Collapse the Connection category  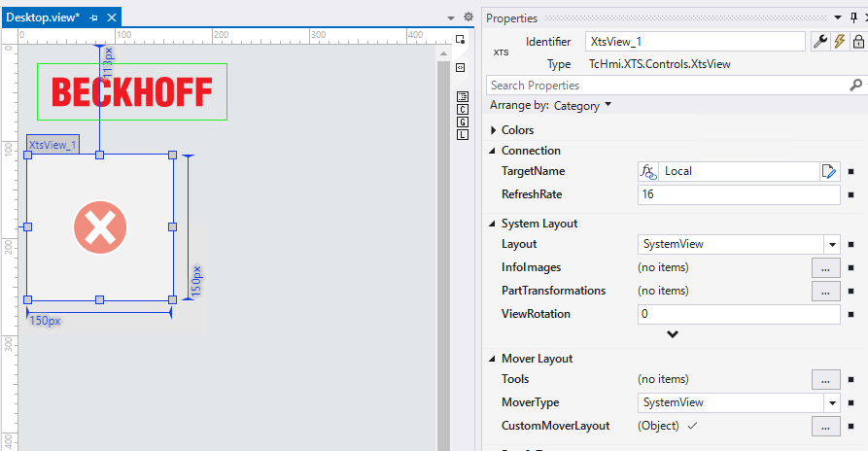tap(492, 151)
